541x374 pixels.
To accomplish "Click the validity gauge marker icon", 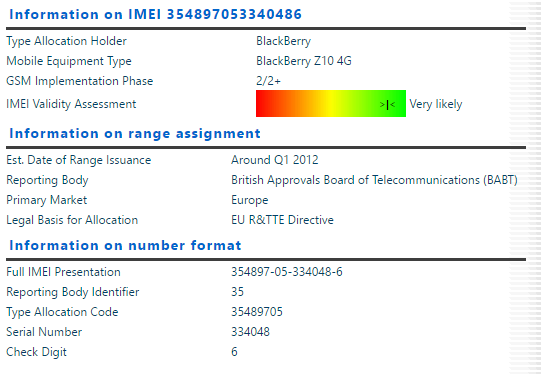I will [x=387, y=104].
